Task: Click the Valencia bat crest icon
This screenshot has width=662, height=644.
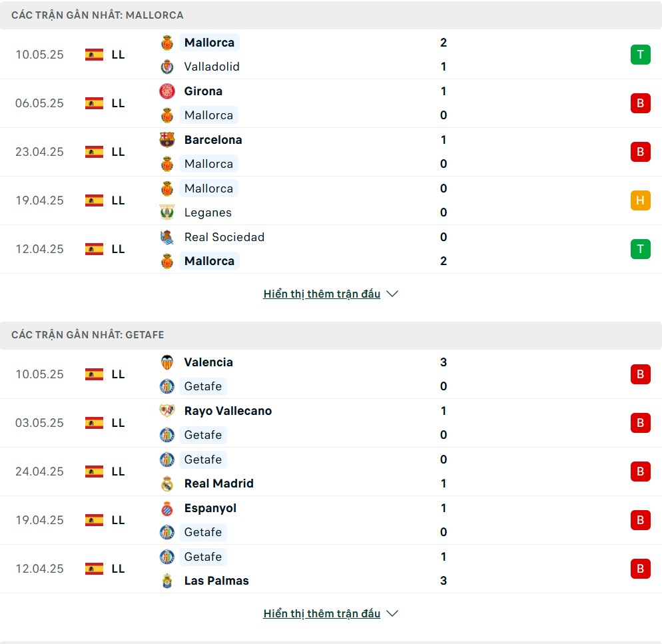Action: click(167, 362)
